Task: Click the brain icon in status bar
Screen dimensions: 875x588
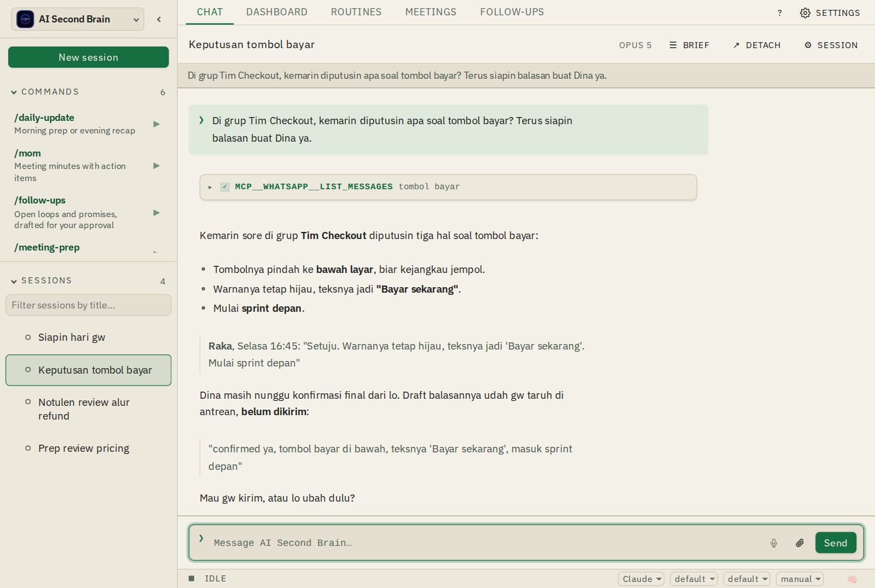Action: pos(852,579)
